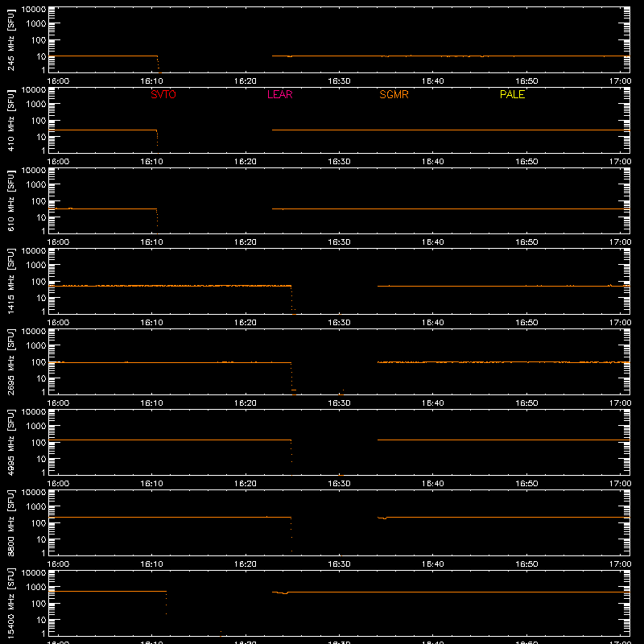Click the 4995 MHz [SFU] axis title

10,443
